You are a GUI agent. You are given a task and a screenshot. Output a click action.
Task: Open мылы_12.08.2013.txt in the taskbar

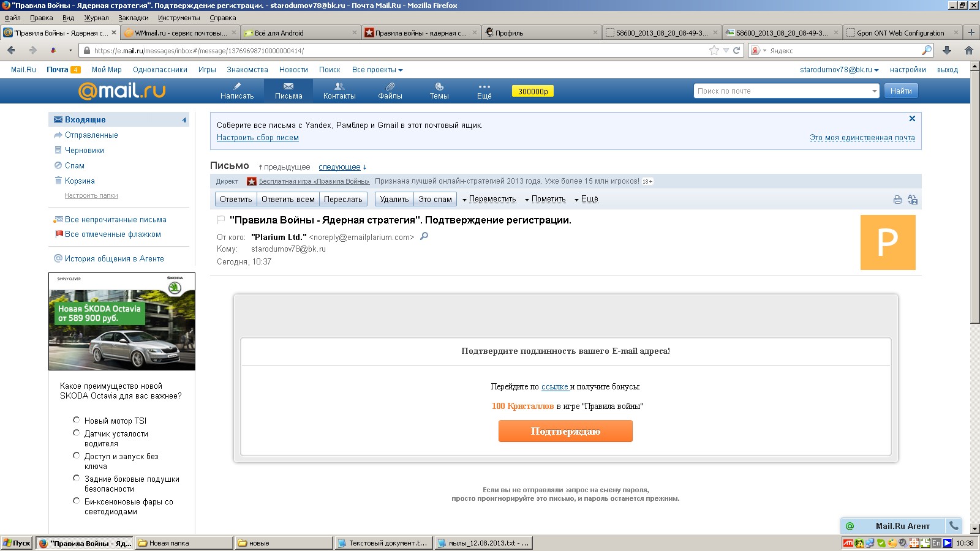484,543
